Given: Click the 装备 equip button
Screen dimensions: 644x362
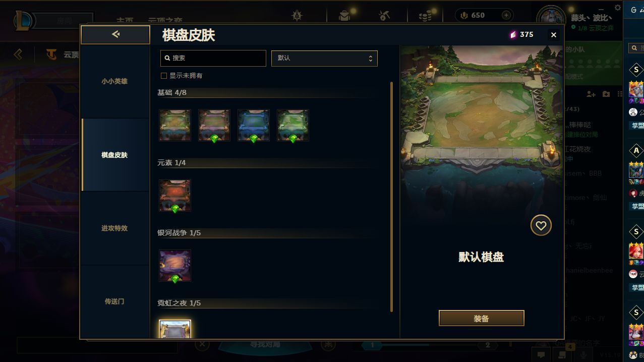Looking at the screenshot, I should pos(481,319).
